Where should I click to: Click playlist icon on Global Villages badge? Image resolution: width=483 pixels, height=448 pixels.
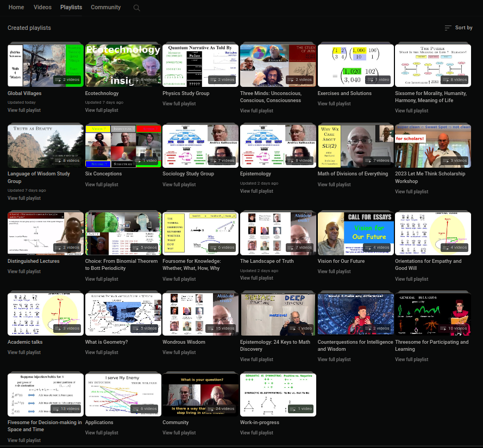click(58, 80)
